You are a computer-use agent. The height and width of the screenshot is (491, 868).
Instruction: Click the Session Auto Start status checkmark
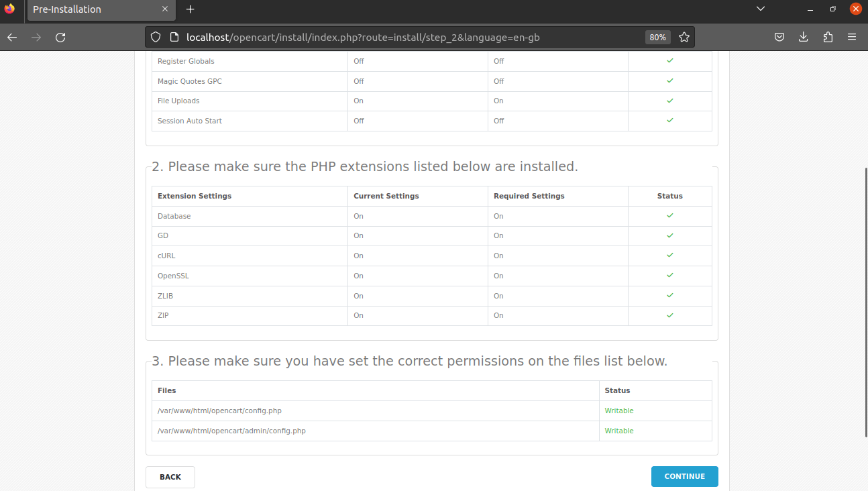click(669, 120)
